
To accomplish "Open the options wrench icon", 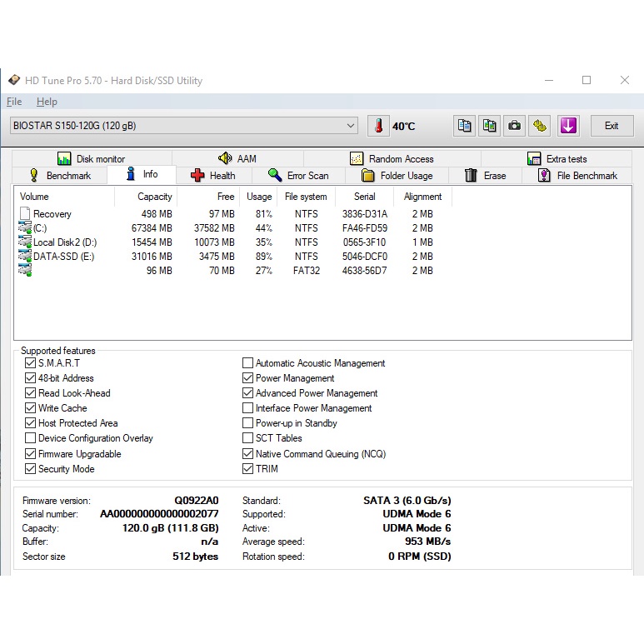I will [x=540, y=126].
